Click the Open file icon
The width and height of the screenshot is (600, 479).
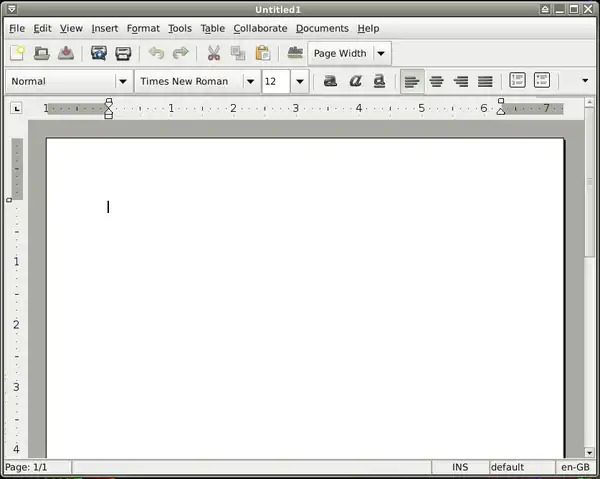[x=42, y=54]
